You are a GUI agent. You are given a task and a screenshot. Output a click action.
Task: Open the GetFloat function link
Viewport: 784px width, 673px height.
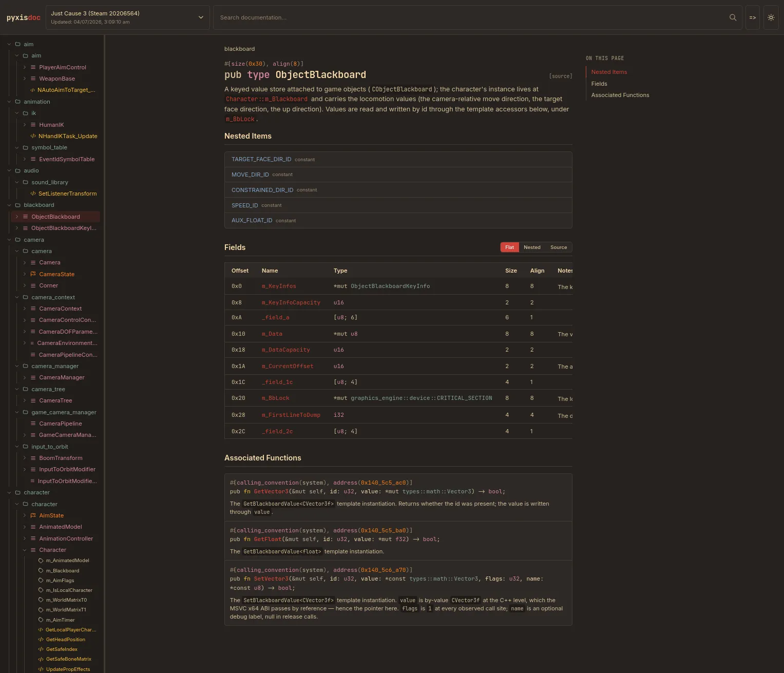pyautogui.click(x=268, y=539)
